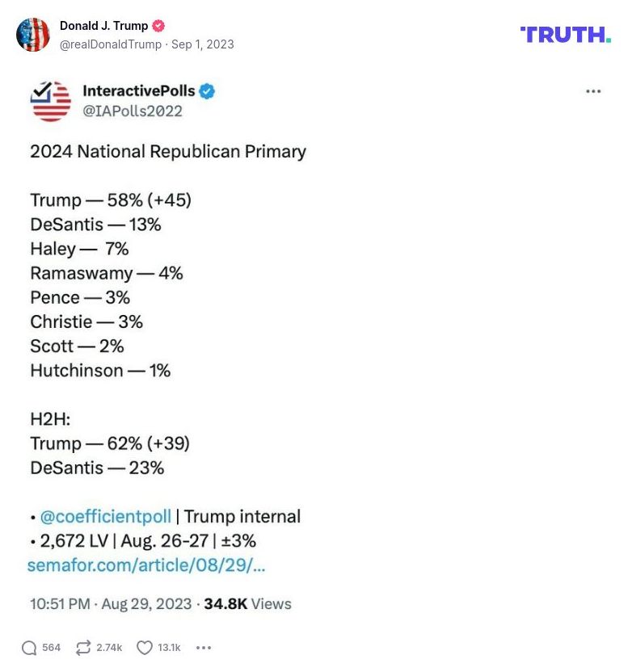Click the red verified checkmark beside Donald J. Trump
This screenshot has height=672, width=628.
(158, 25)
